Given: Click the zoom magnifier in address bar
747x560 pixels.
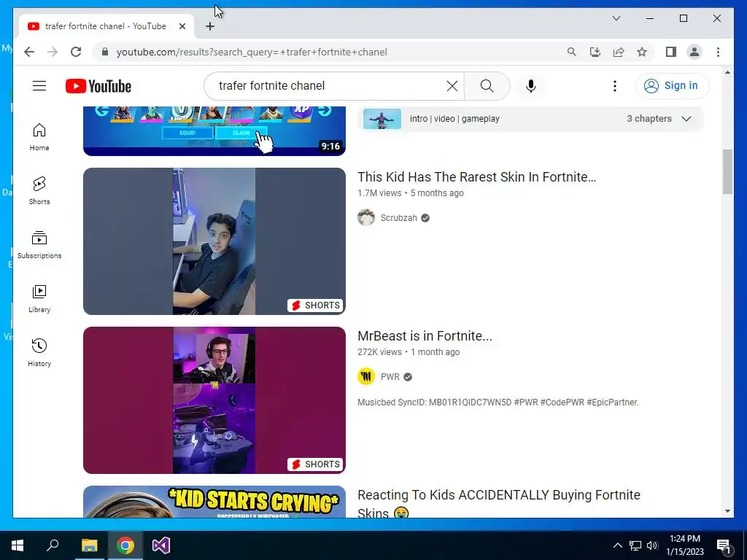Looking at the screenshot, I should pos(572,52).
